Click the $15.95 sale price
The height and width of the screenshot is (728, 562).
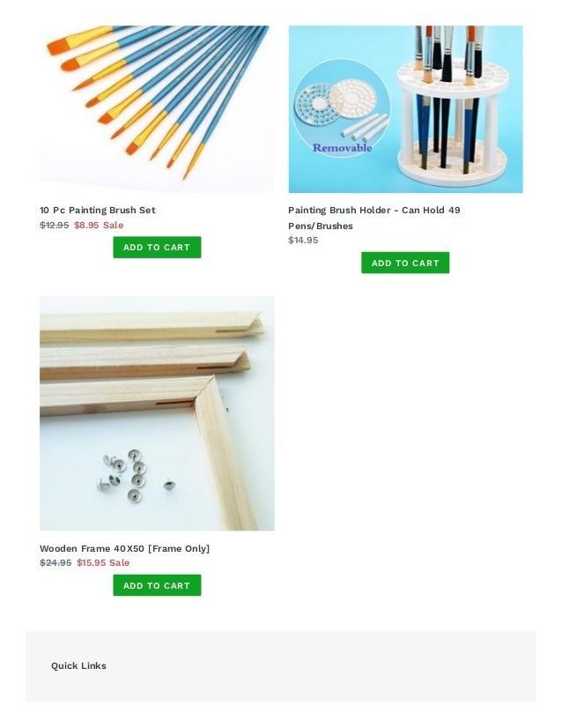[x=92, y=562]
